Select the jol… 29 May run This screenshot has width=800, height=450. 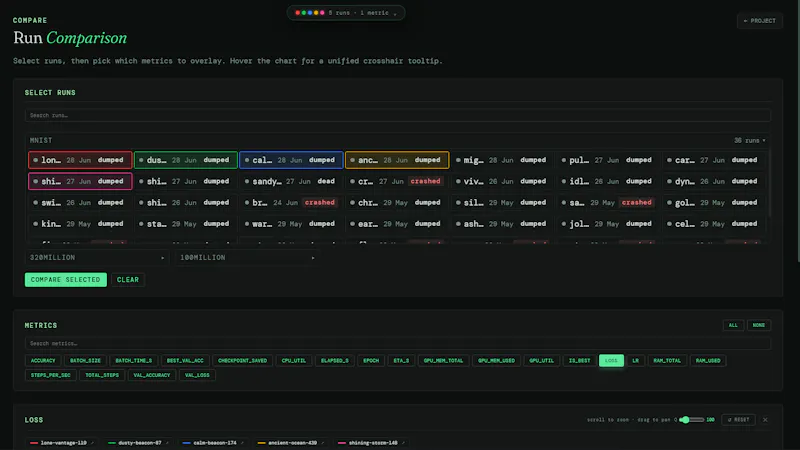tap(608, 223)
